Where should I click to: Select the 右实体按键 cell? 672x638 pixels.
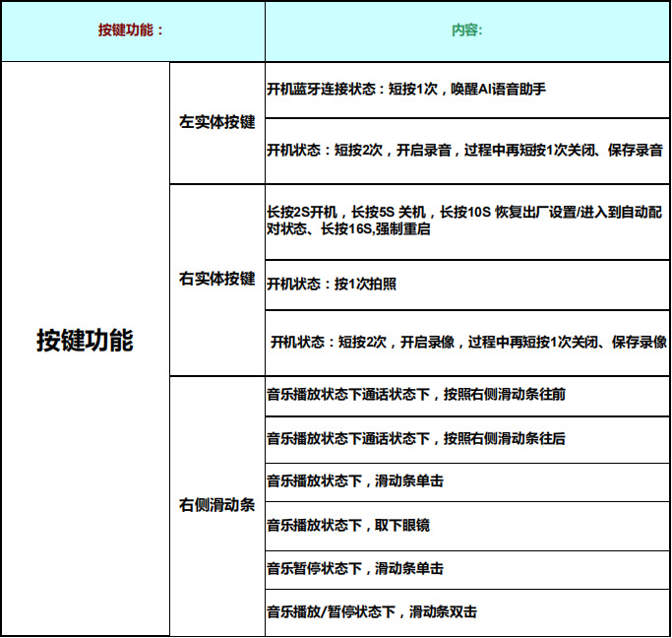tap(217, 280)
